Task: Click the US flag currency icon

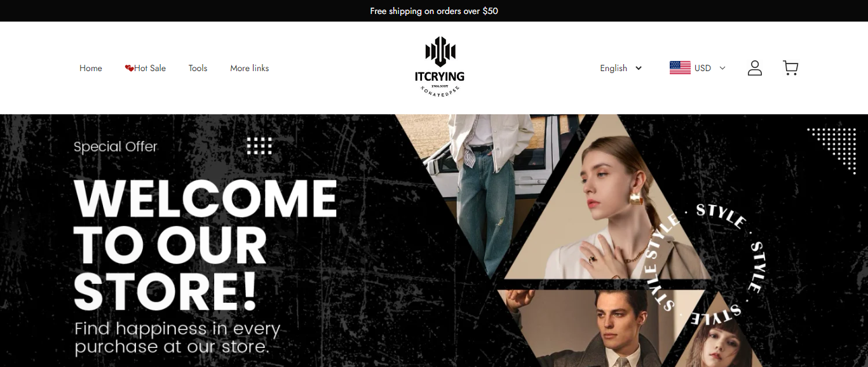Action: (680, 68)
